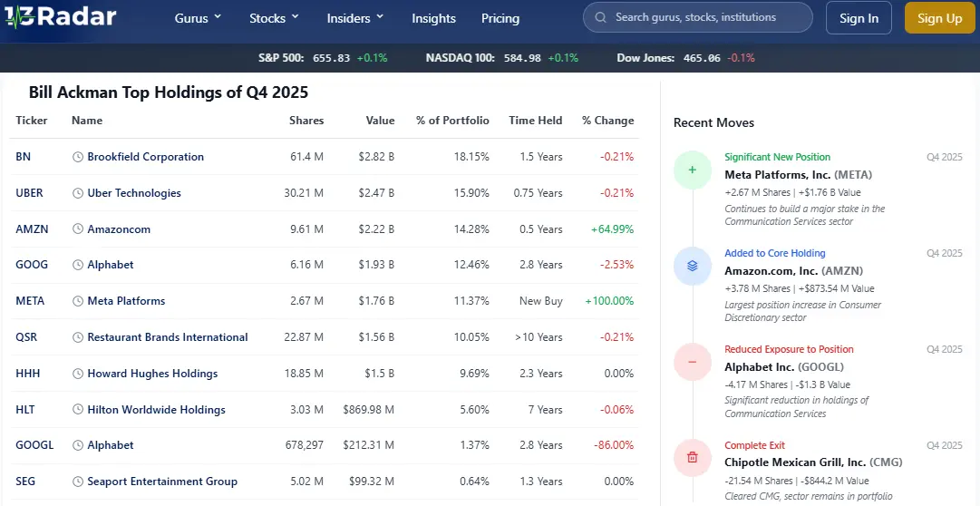Image resolution: width=980 pixels, height=506 pixels.
Task: Click clock icon beside Seaport Entertainment Group
Action: [78, 482]
